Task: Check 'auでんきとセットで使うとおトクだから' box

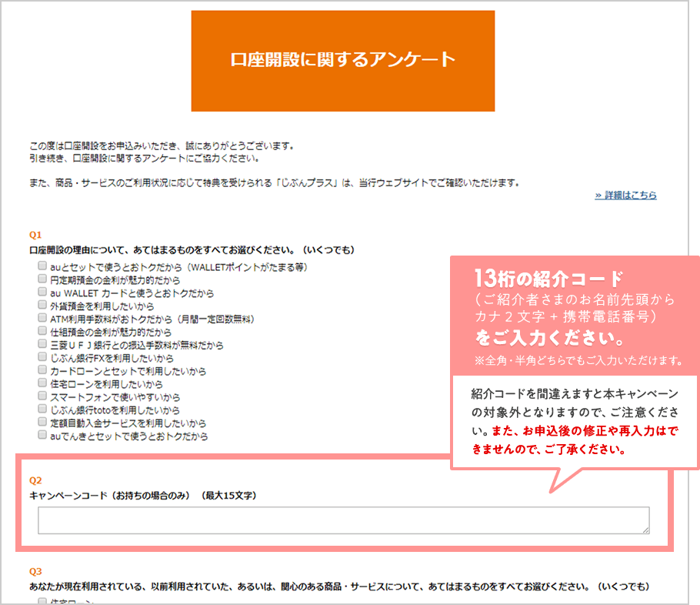Action: point(43,436)
